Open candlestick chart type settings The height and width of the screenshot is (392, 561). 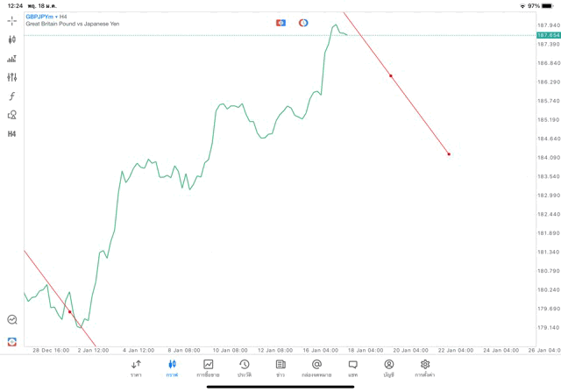point(12,39)
